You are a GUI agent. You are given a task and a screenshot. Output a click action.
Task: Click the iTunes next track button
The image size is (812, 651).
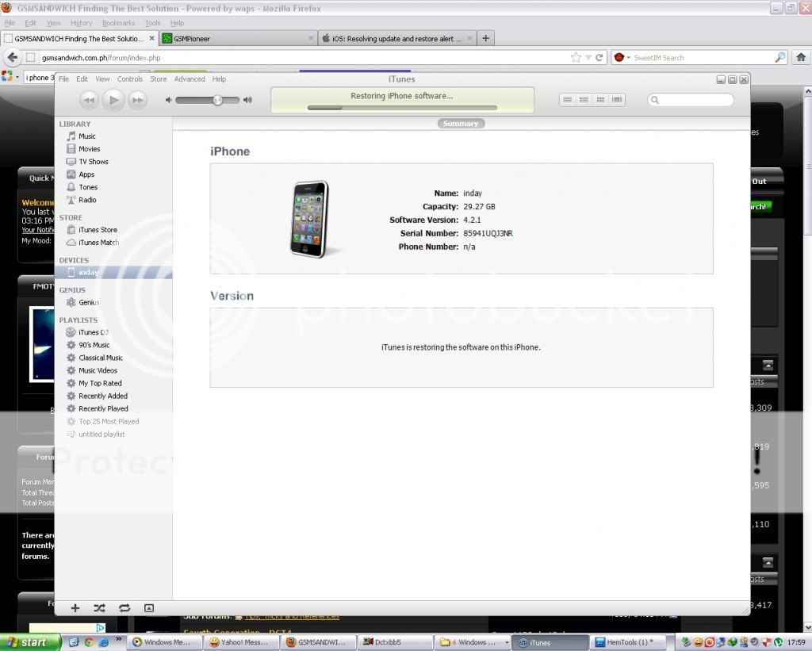(x=137, y=100)
